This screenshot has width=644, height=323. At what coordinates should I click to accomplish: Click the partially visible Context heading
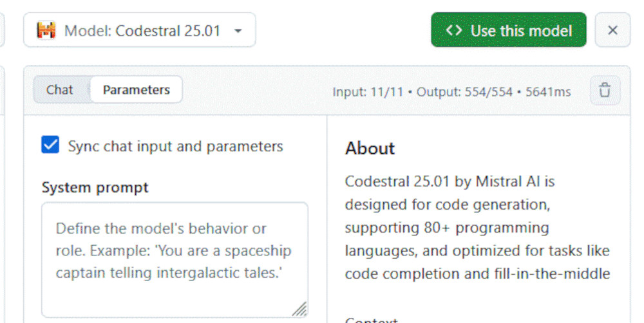pyautogui.click(x=372, y=320)
